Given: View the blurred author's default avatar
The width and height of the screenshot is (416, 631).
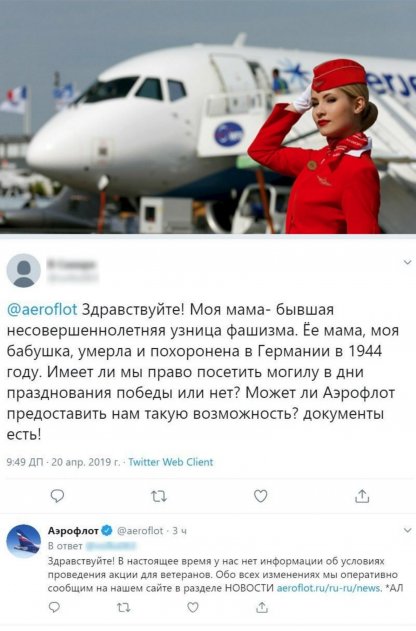Looking at the screenshot, I should [x=24, y=270].
